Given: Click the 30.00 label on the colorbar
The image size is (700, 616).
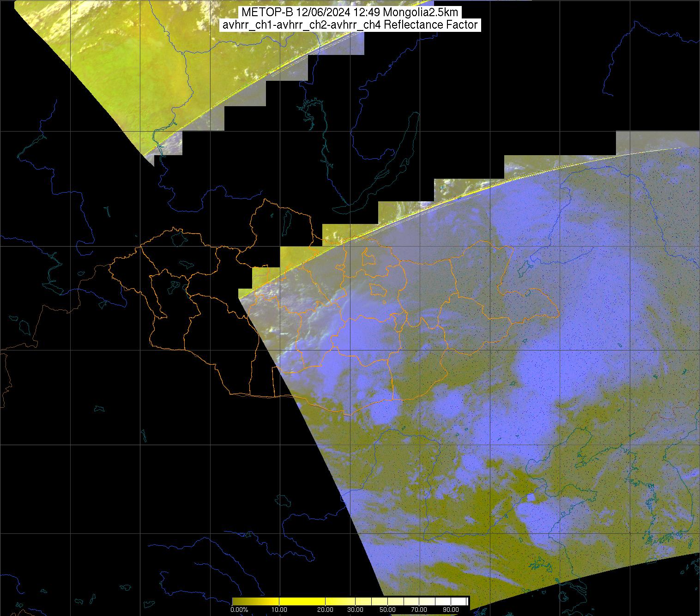Looking at the screenshot, I should click(356, 610).
